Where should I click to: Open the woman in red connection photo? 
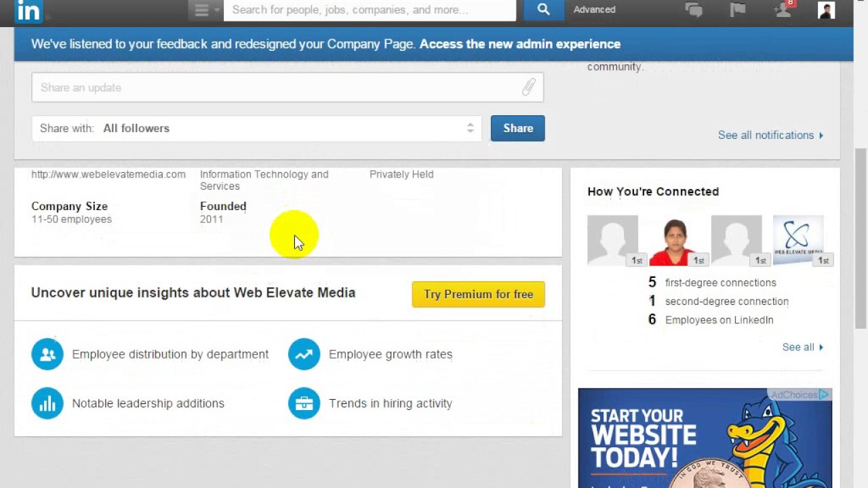[x=675, y=241]
